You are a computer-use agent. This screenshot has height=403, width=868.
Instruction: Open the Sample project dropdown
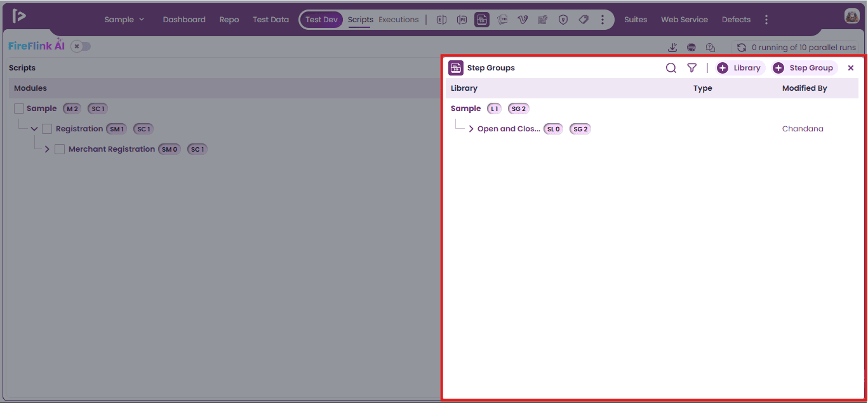124,20
